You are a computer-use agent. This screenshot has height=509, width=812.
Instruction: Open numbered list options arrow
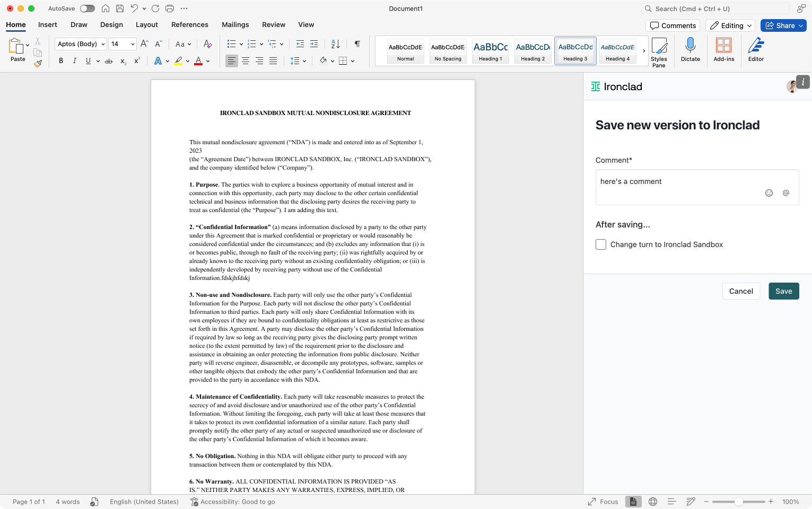(261, 44)
